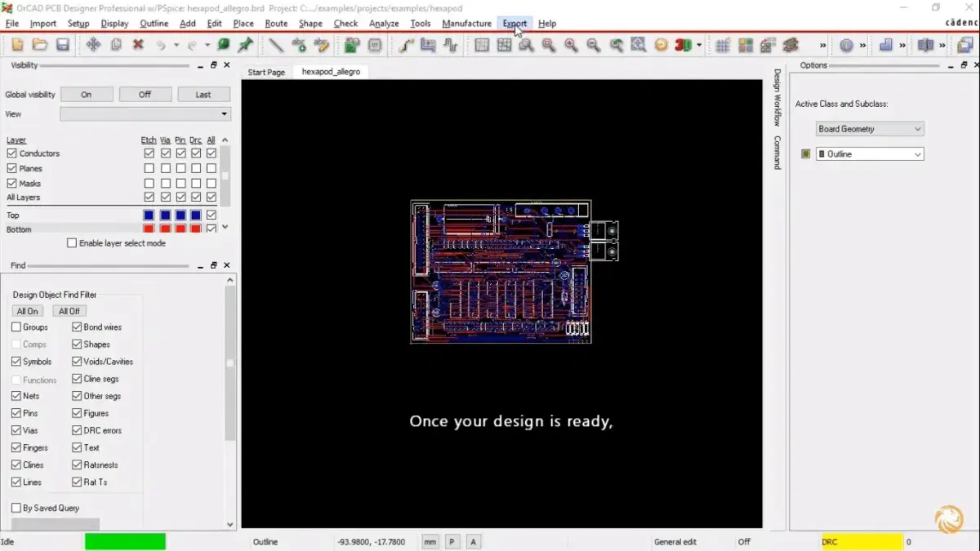Click the Global visibility Off button
The height and width of the screenshot is (551, 980).
point(145,95)
